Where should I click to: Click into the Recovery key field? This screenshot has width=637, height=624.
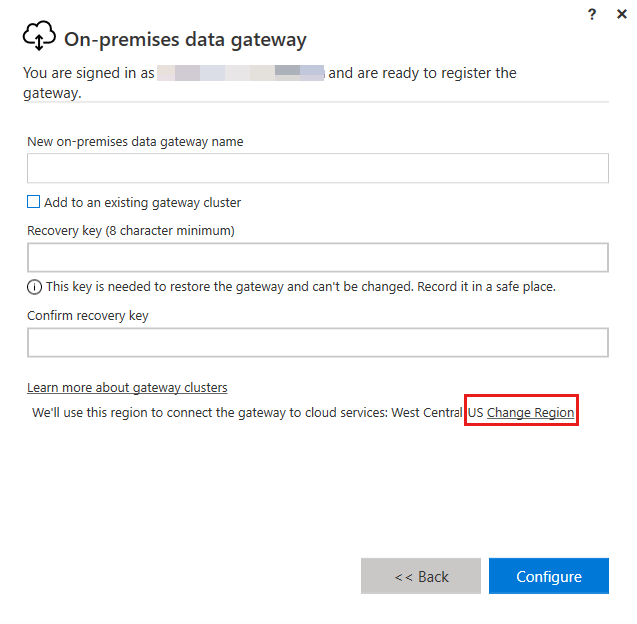coord(317,257)
